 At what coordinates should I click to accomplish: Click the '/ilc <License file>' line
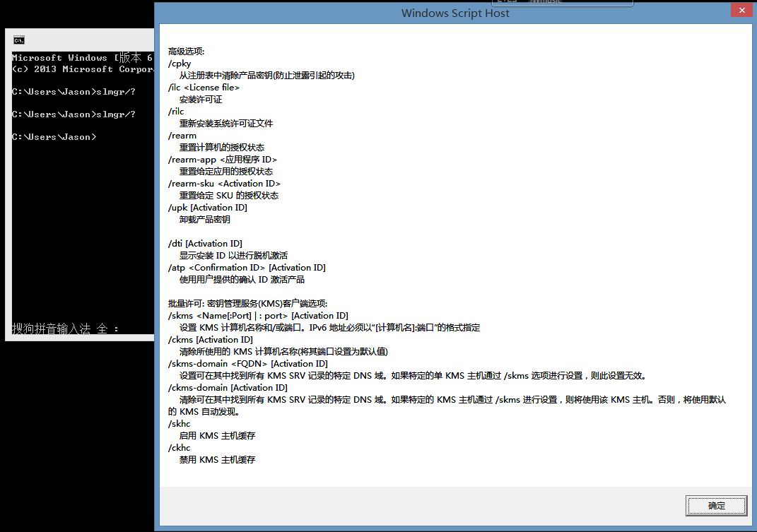pos(204,88)
